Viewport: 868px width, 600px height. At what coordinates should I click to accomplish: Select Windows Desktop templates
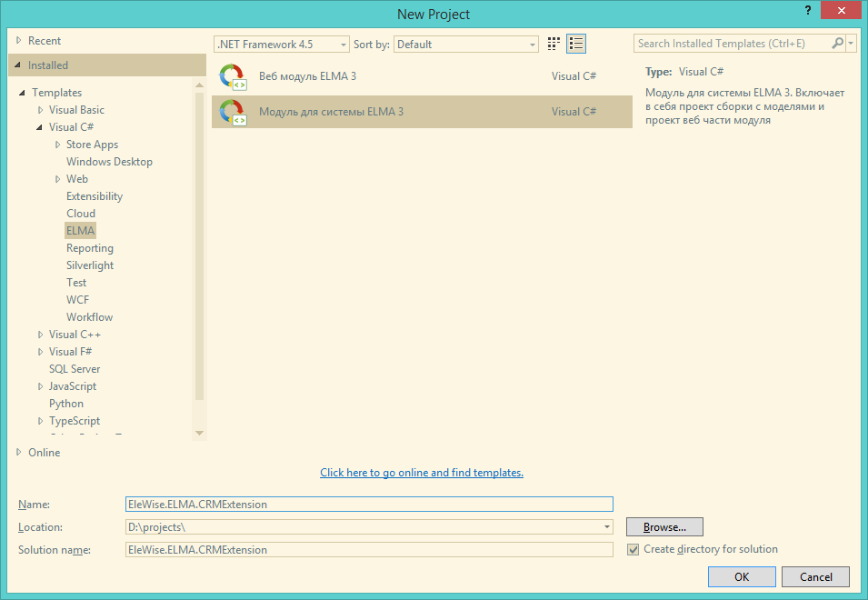(x=109, y=162)
